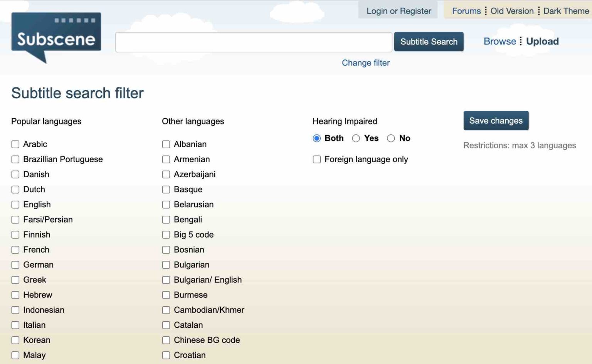The width and height of the screenshot is (592, 364).
Task: Check the Arabic language filter
Action: (x=15, y=144)
